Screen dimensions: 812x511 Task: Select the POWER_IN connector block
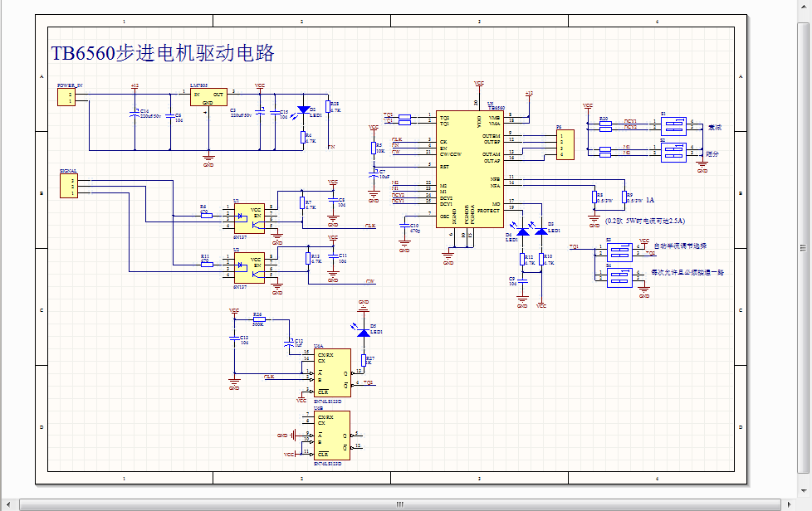click(x=66, y=97)
